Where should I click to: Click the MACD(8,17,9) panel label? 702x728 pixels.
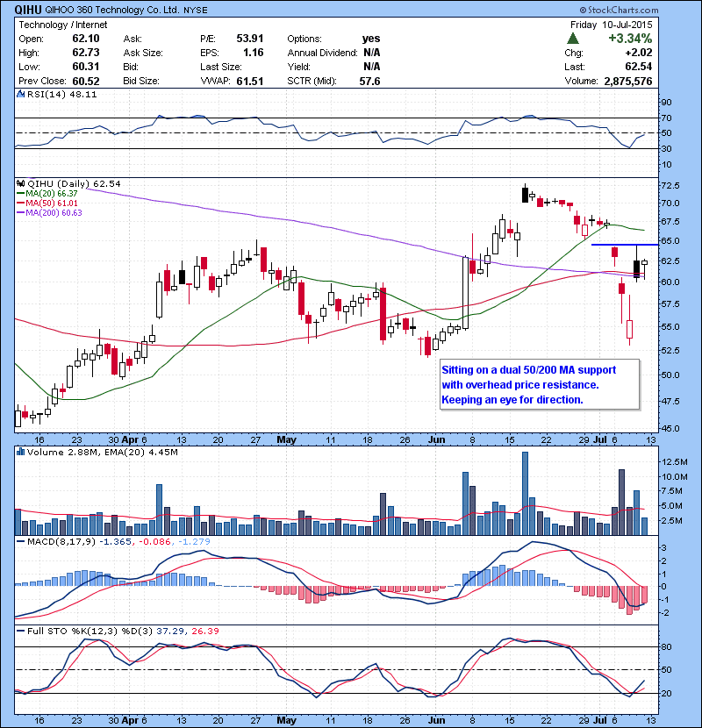[61, 541]
